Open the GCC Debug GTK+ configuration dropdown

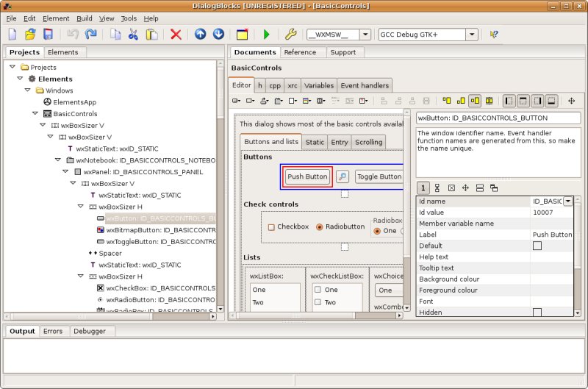[472, 35]
